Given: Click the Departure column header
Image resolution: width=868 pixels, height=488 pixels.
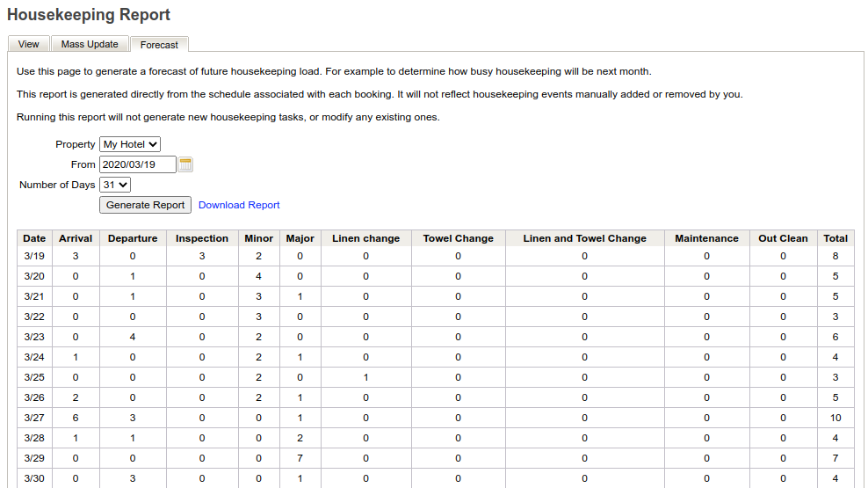Looking at the screenshot, I should pos(133,238).
